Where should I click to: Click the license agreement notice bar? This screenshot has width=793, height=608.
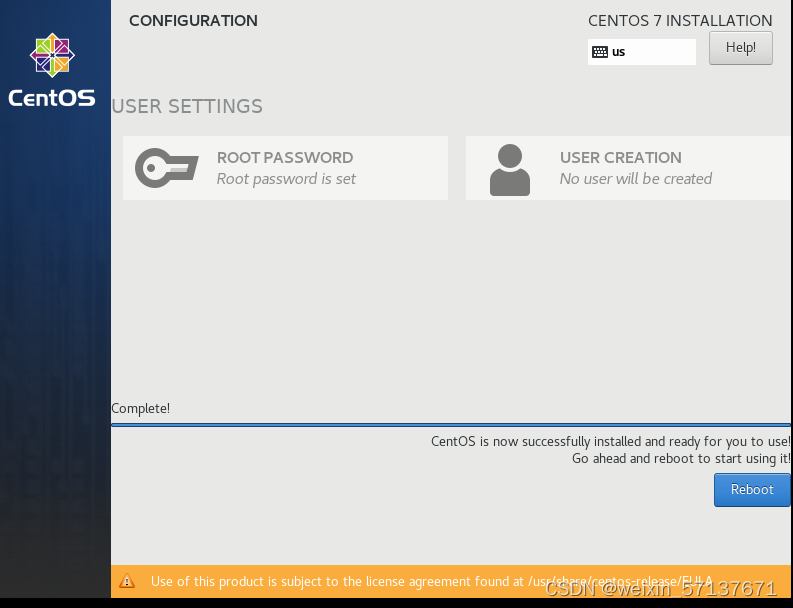click(451, 581)
